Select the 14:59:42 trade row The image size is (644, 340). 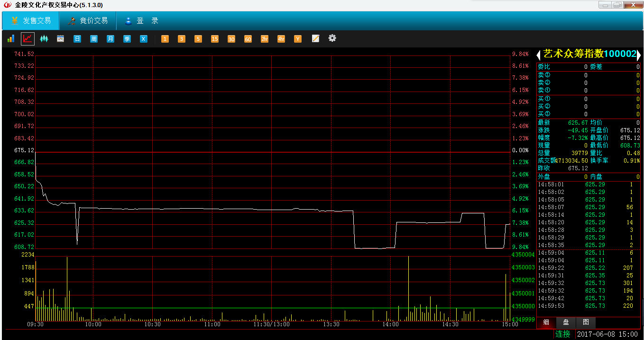pos(589,298)
